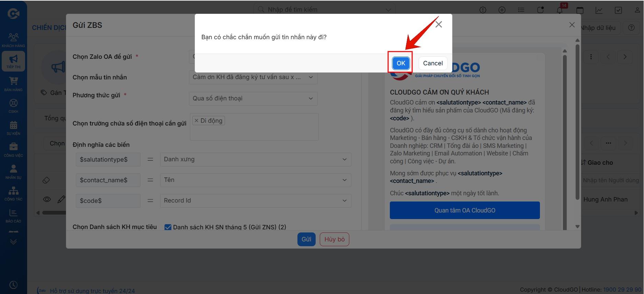Click the $salutationtype$ variable field
This screenshot has height=294, width=644.
coord(108,159)
